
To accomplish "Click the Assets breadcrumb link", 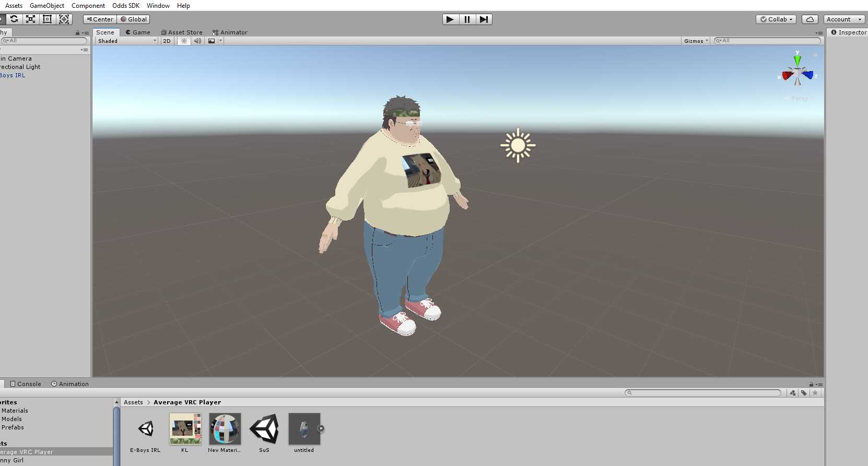I will click(133, 402).
